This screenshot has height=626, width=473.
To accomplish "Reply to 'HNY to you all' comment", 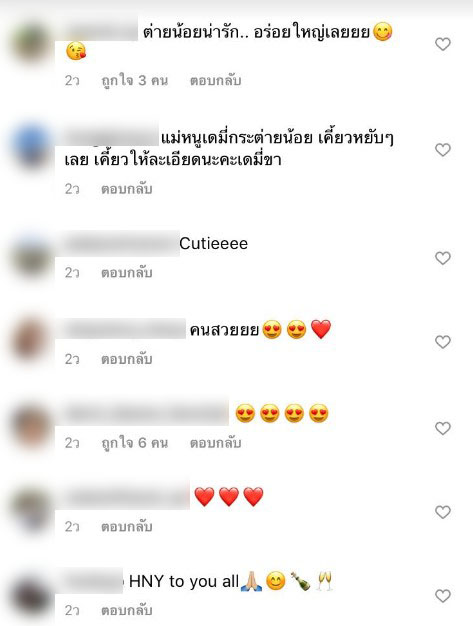I will click(x=127, y=610).
